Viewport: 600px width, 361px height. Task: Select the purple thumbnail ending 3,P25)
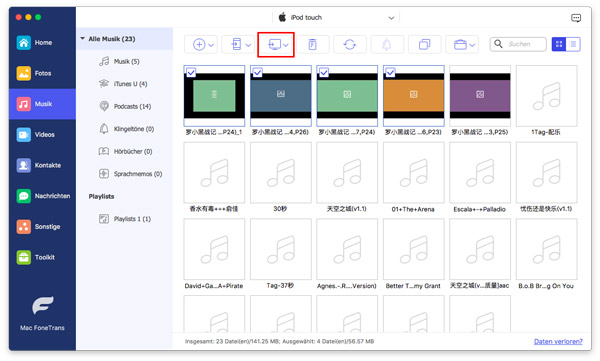(x=480, y=96)
